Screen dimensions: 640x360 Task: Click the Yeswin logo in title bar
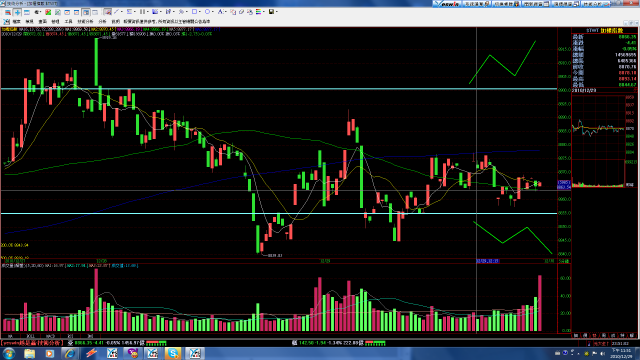(447, 4)
